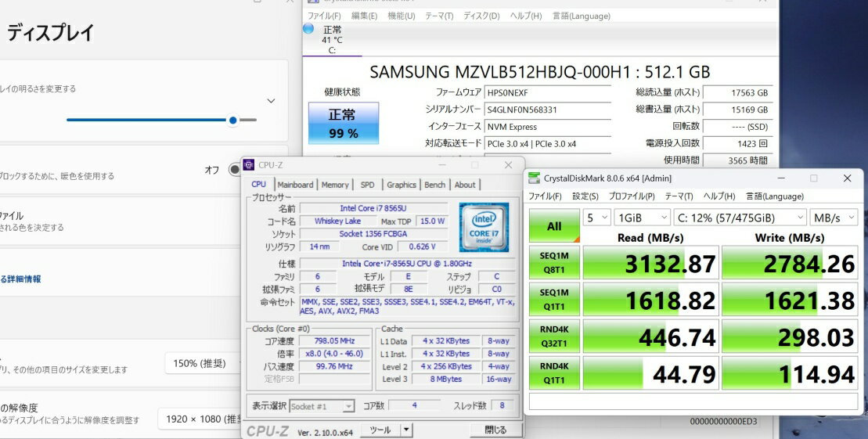Screen dimensions: 868x439
Task: Open the 1GiB test size dropdown
Action: coord(642,217)
